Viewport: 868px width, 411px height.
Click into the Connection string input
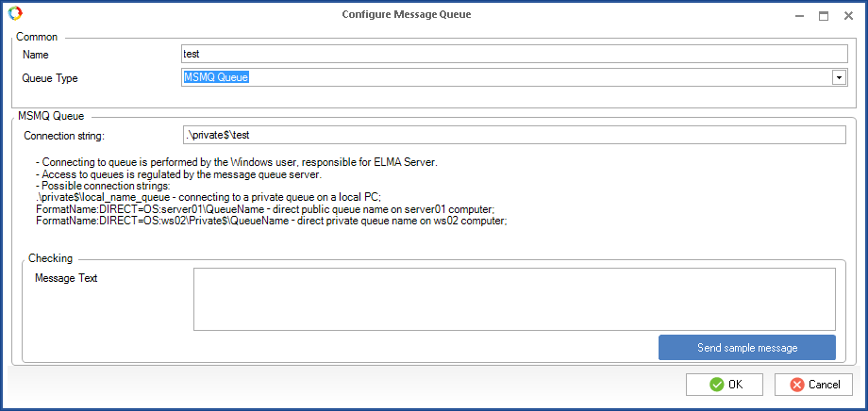[514, 135]
